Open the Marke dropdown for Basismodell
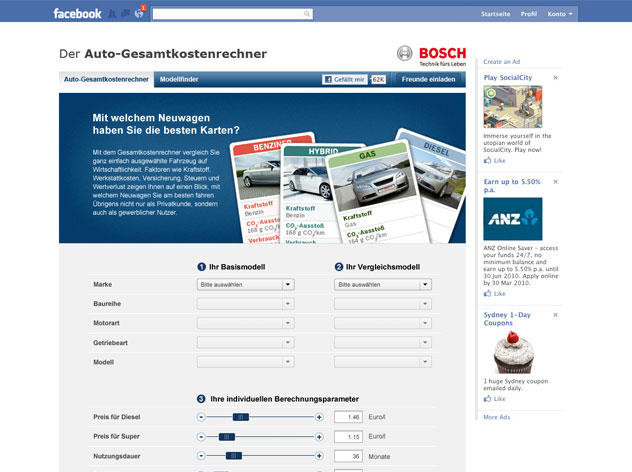The width and height of the screenshot is (632, 472). point(245,284)
